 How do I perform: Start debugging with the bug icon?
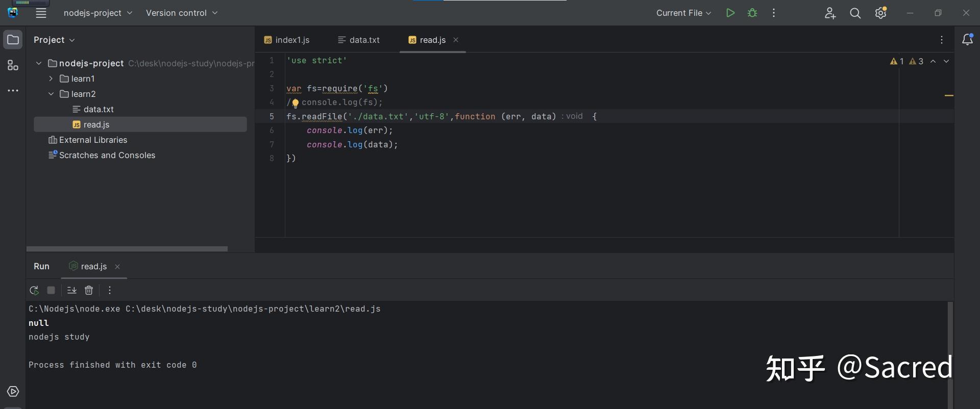(x=752, y=13)
